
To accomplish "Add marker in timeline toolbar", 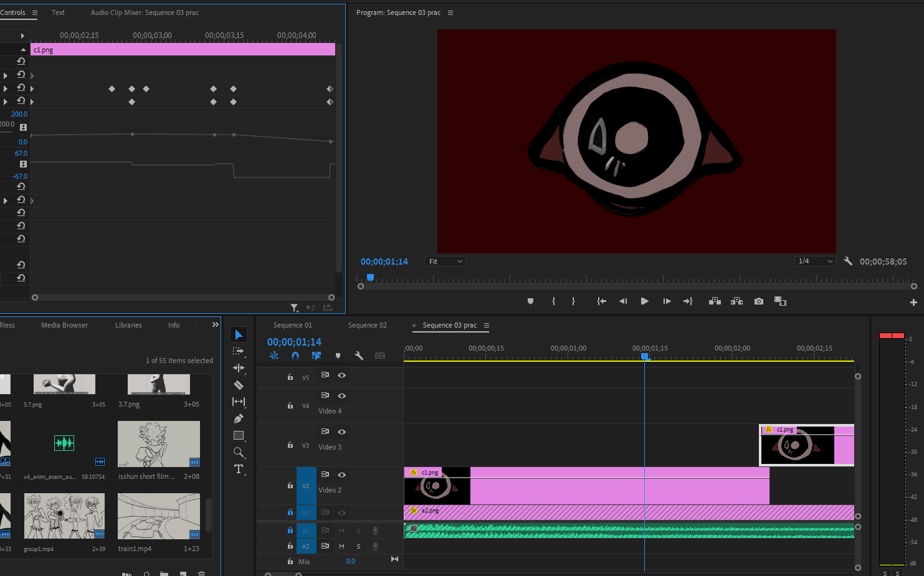I will (338, 356).
